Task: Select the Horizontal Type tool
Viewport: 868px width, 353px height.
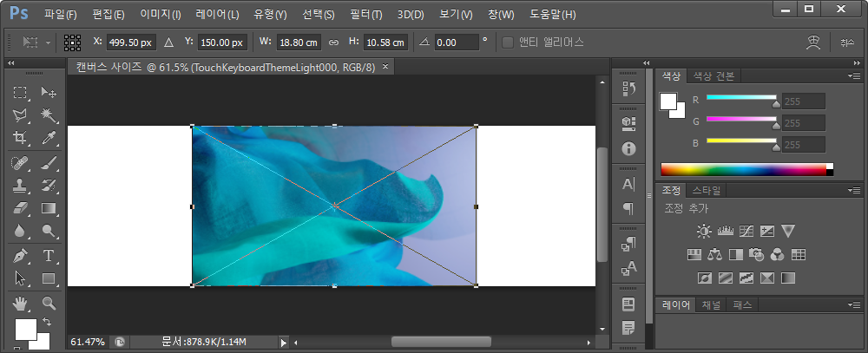Action: click(x=49, y=256)
